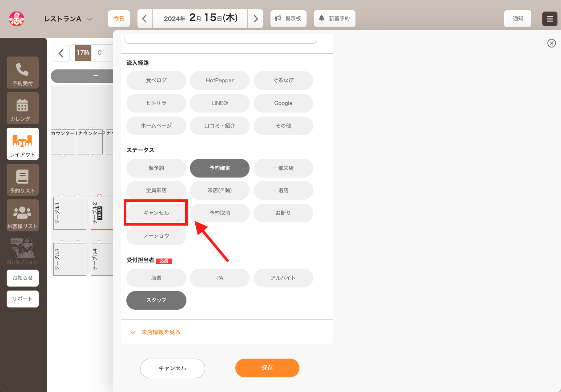Select テーブル3 in layout

[x=70, y=259]
